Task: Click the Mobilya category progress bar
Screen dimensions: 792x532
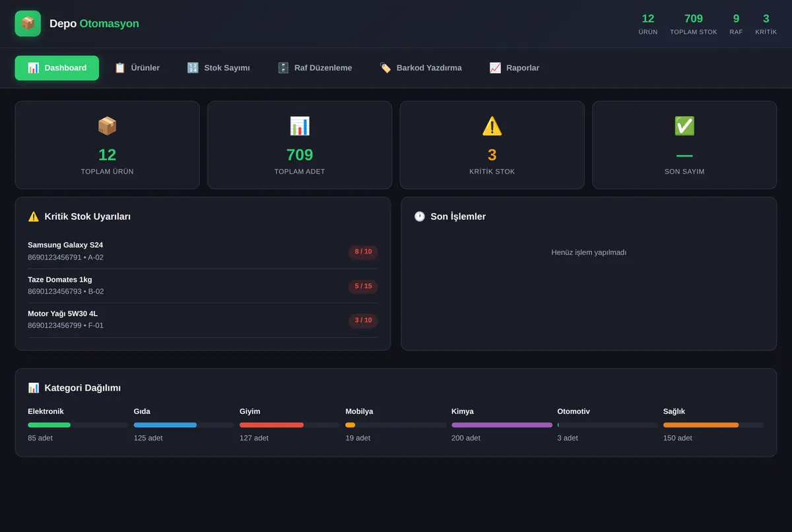Action: coord(396,425)
